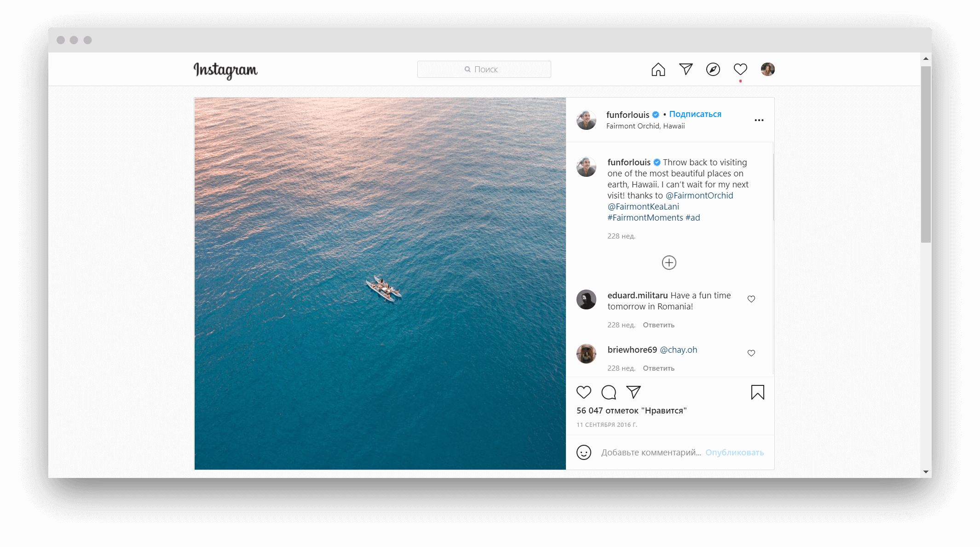This screenshot has height=547, width=980.
Task: Click the page scrollbar down arrow
Action: tap(926, 472)
